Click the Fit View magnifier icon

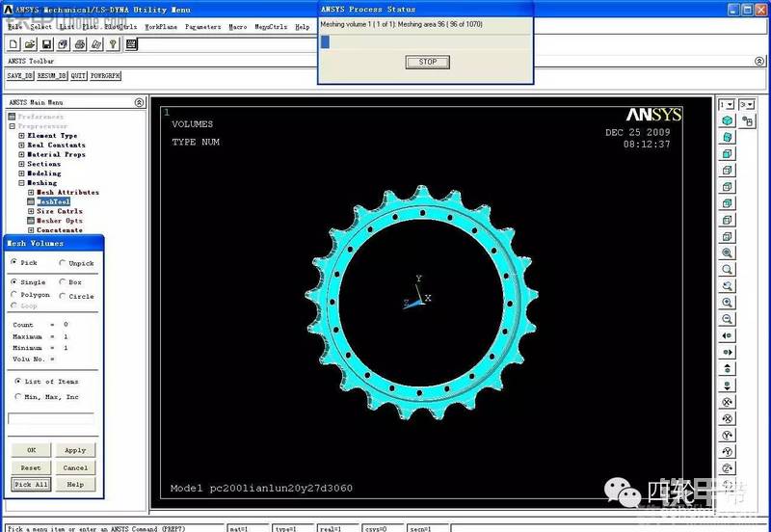[728, 253]
